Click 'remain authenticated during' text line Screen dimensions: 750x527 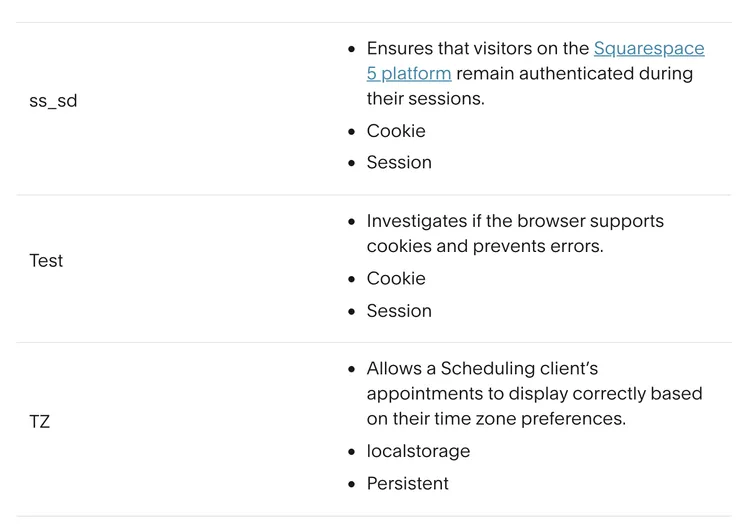[574, 74]
